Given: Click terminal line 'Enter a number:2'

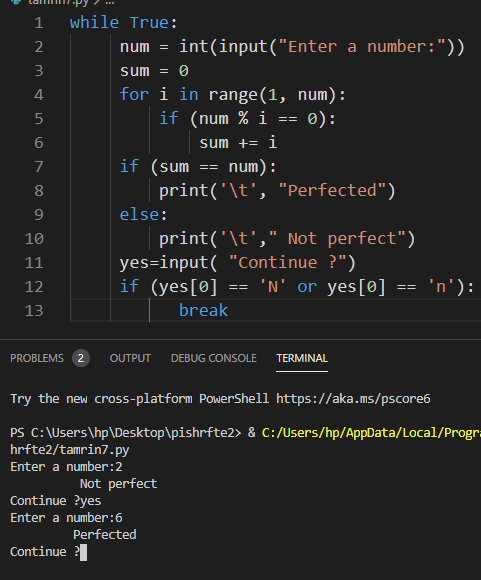Looking at the screenshot, I should [x=66, y=467].
